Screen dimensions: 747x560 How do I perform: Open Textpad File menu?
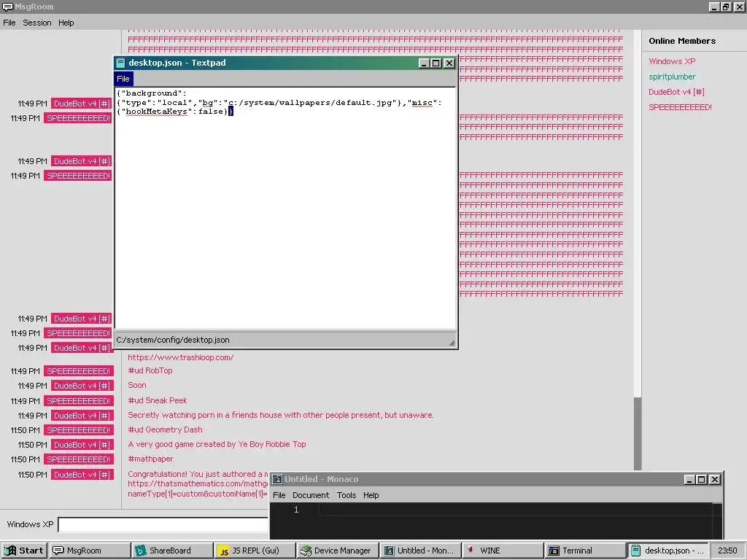[x=123, y=79]
